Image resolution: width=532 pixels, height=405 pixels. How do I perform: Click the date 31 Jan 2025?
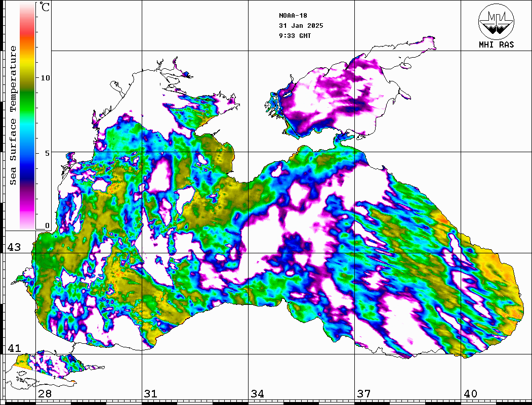coord(301,26)
